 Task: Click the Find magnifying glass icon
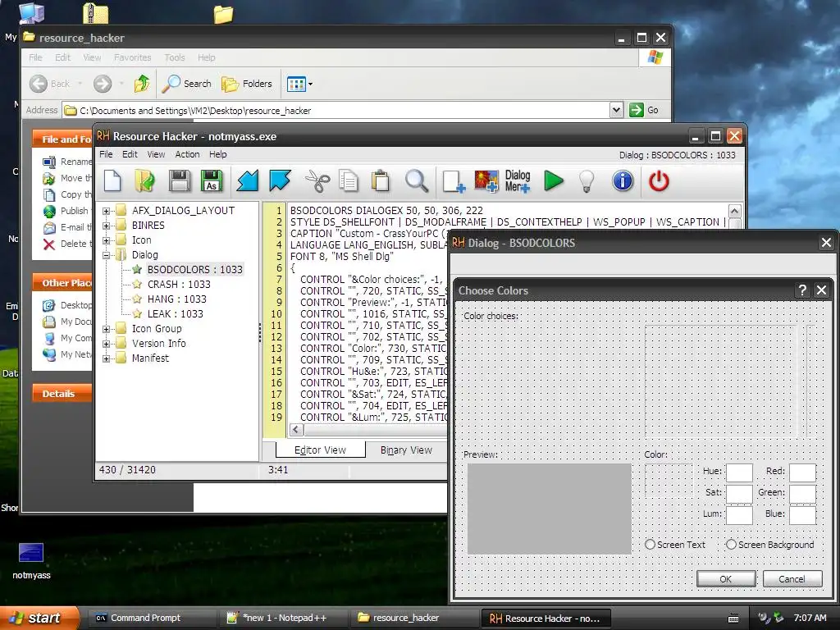(x=416, y=181)
